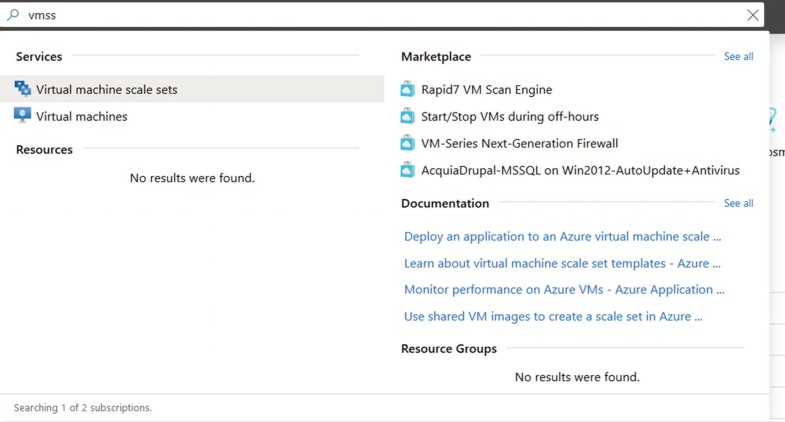Open AcquiaDrupal-MSSQL on Win2012 listing
This screenshot has height=422, width=785.
pos(580,171)
